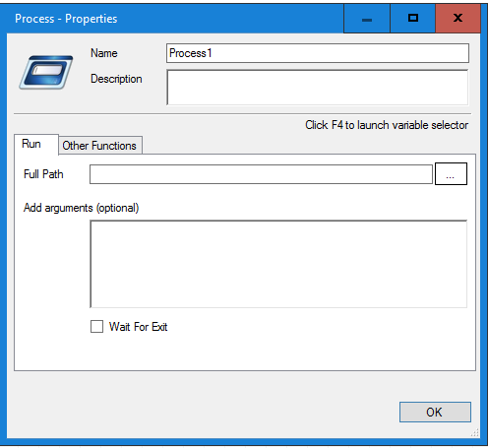Click the Full Path label
The height and width of the screenshot is (448, 488).
43,174
